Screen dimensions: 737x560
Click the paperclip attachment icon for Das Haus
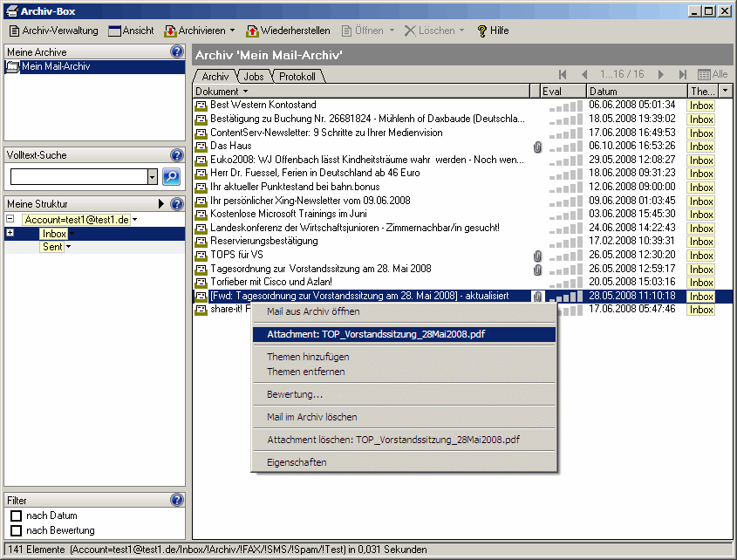pos(537,147)
